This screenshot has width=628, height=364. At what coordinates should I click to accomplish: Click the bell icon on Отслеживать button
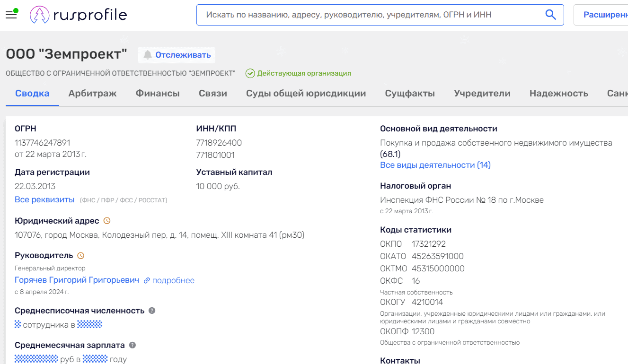pos(148,55)
